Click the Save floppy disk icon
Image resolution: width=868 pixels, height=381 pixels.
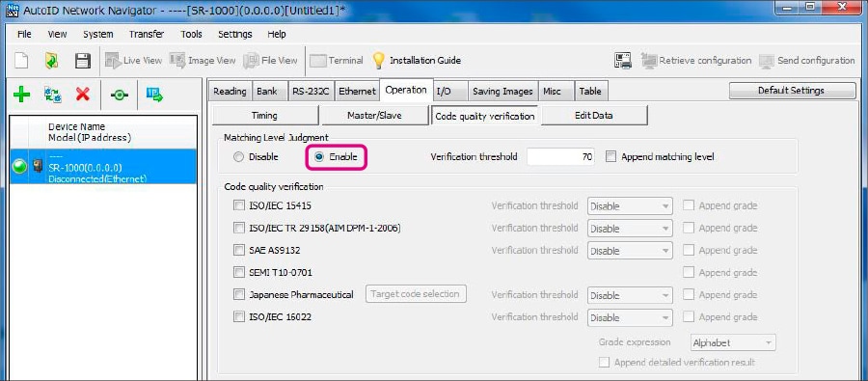(83, 61)
